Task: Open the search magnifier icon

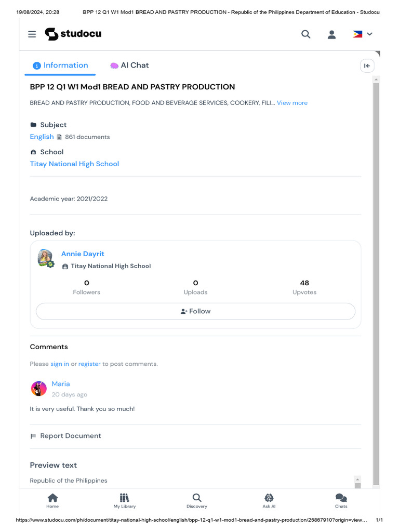Action: point(306,34)
